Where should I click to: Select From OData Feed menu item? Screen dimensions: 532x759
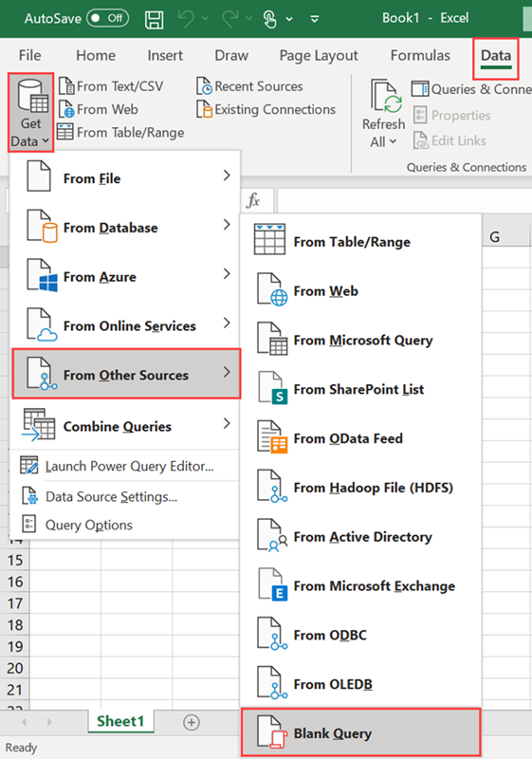(x=360, y=438)
